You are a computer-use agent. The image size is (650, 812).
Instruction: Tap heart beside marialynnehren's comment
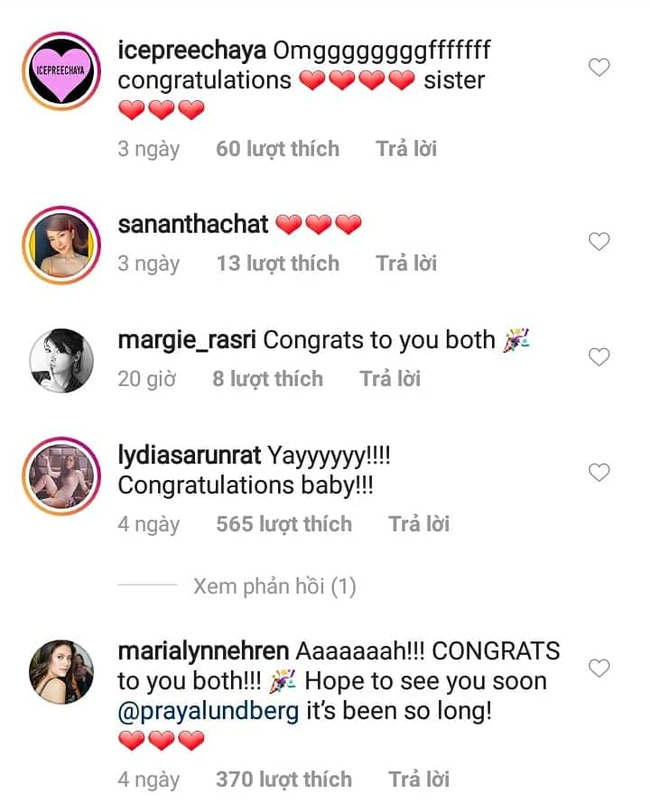[x=599, y=668]
